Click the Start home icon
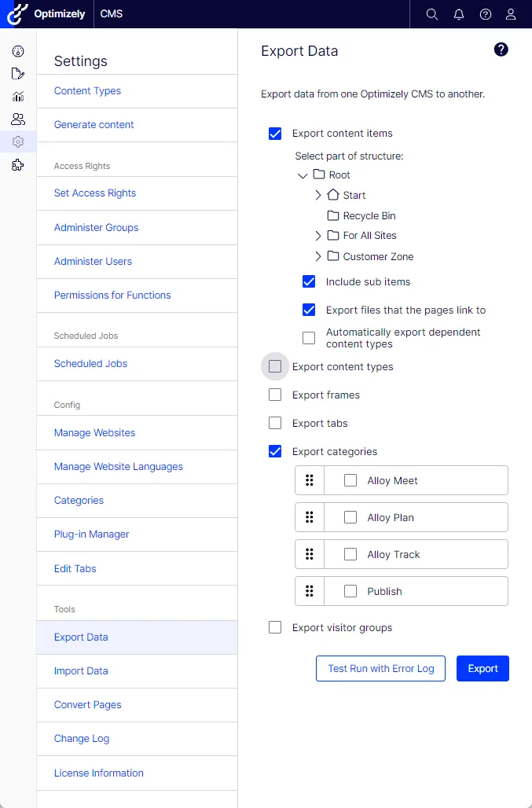The height and width of the screenshot is (808, 532). 333,195
